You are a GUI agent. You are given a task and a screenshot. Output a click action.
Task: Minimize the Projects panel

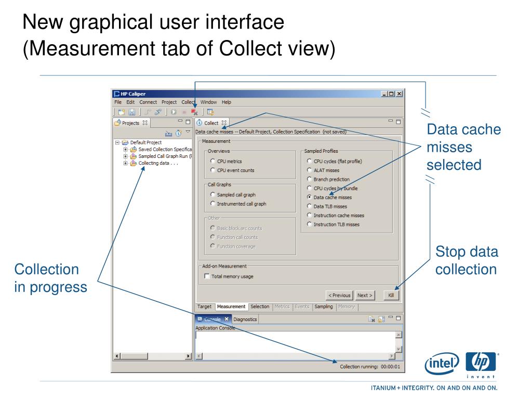tap(180, 121)
